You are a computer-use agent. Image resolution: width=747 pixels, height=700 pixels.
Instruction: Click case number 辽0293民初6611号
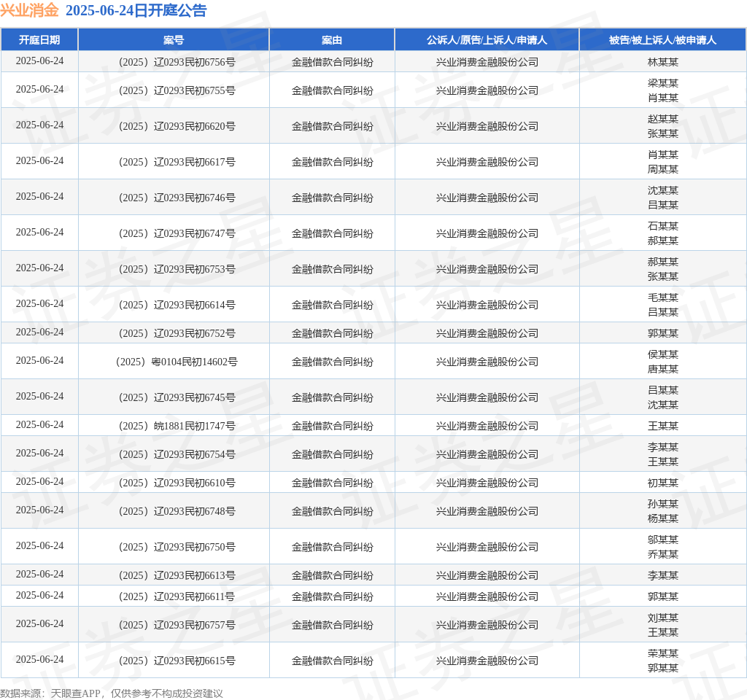(x=177, y=596)
